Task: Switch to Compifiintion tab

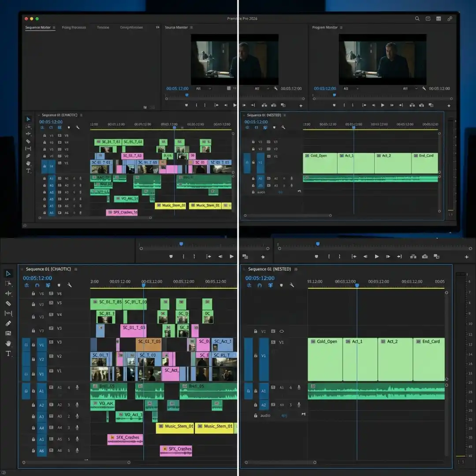Action: click(x=131, y=27)
